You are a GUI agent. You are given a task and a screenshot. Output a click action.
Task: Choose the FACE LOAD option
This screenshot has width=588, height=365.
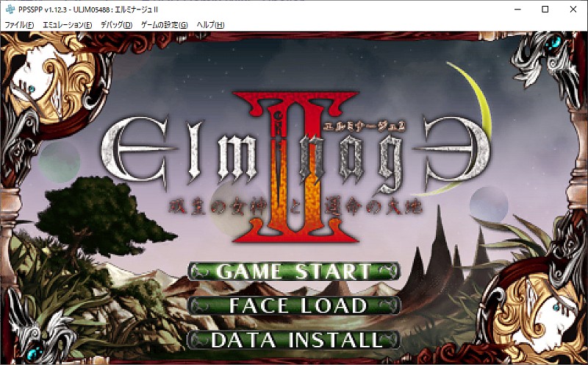coord(294,305)
